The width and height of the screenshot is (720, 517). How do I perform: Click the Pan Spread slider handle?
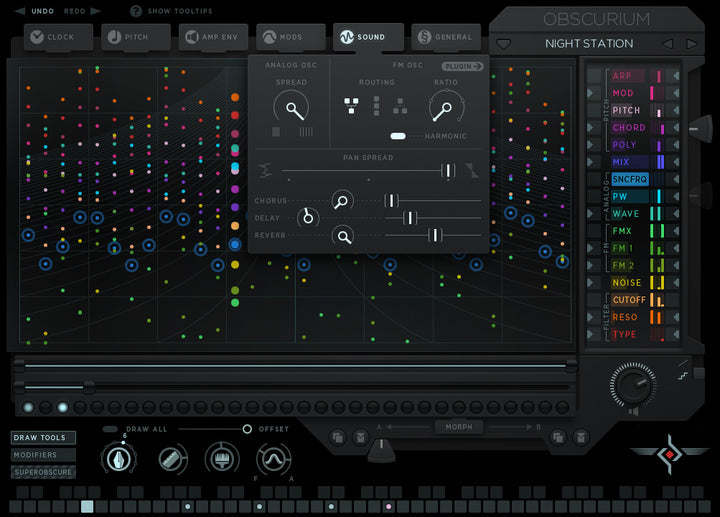click(448, 170)
